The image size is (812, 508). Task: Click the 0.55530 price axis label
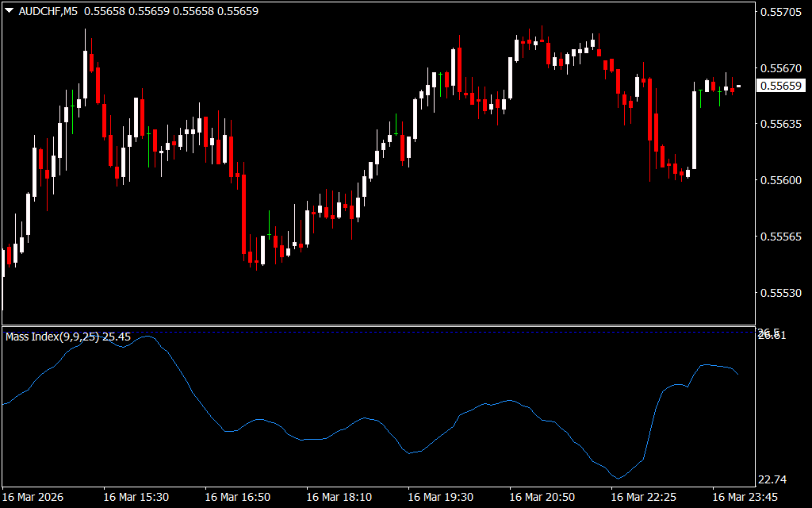point(781,293)
